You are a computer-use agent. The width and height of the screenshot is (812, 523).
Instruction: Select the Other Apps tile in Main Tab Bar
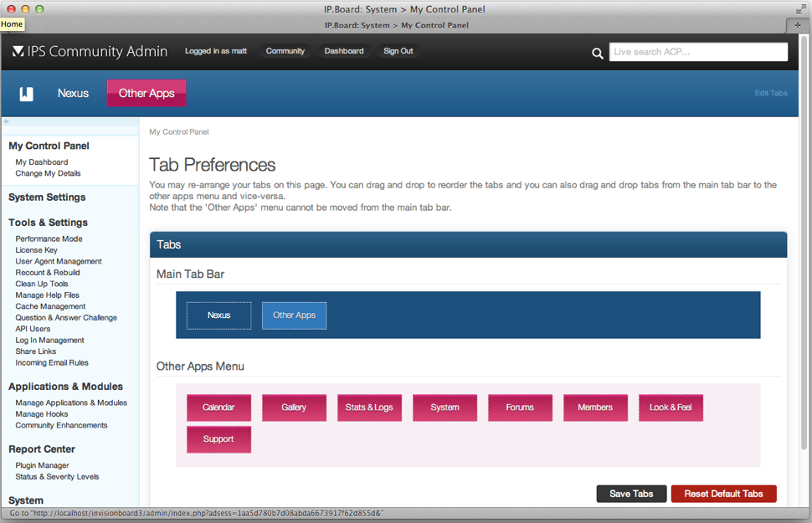click(294, 315)
